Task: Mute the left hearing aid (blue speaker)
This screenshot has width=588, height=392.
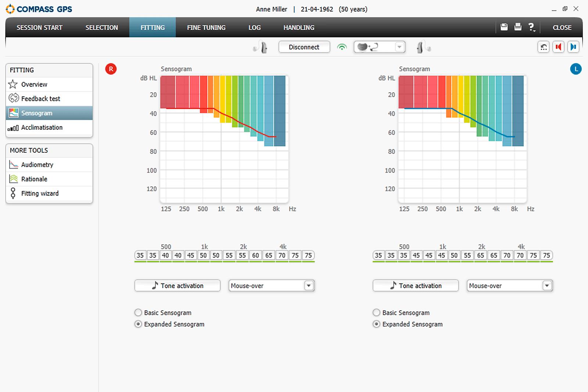Action: click(x=573, y=47)
